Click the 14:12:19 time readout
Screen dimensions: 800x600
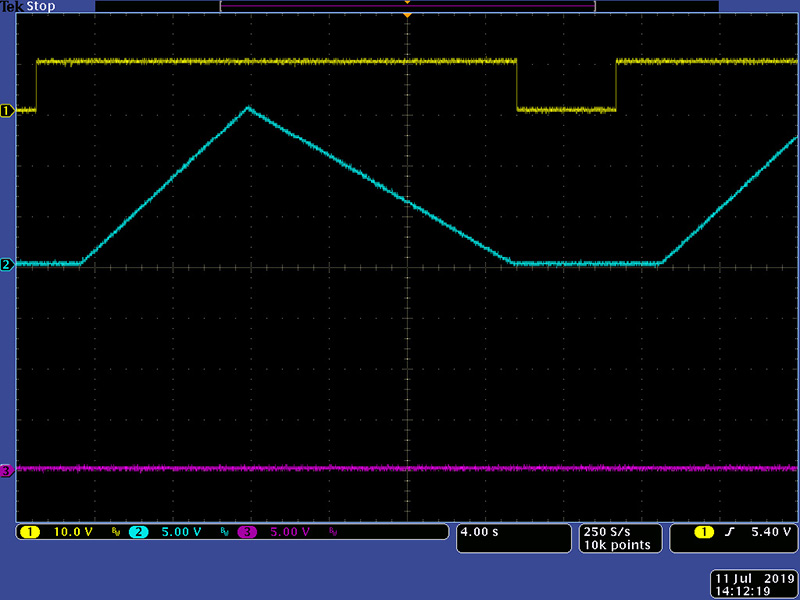point(743,591)
